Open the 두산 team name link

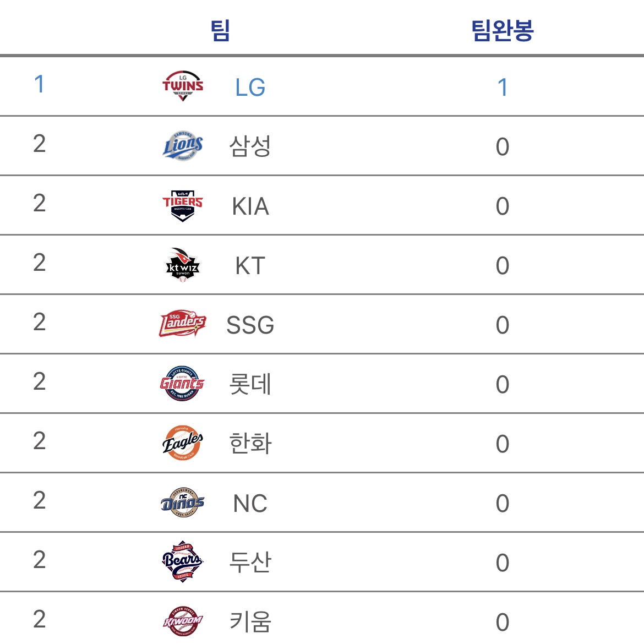tap(250, 563)
